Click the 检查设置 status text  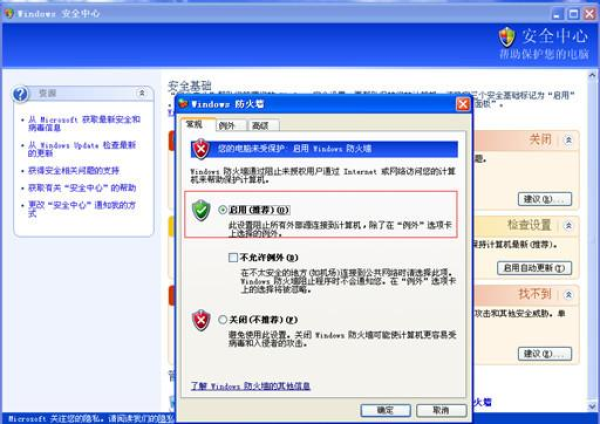click(x=529, y=225)
